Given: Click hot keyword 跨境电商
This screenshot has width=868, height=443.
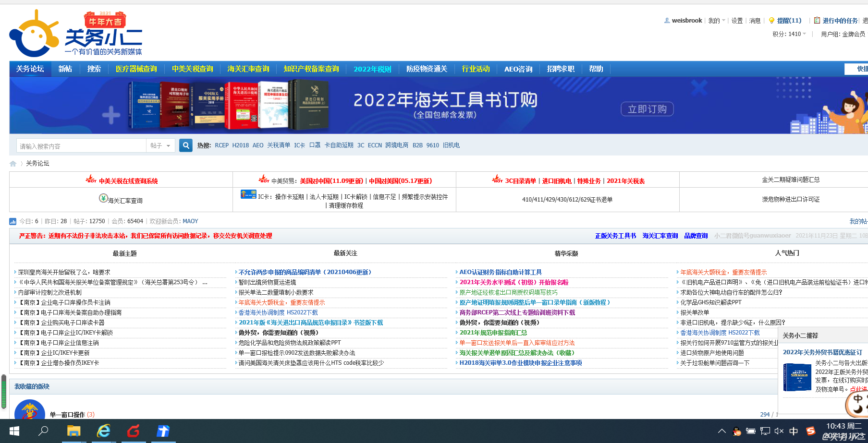Looking at the screenshot, I should coord(397,145).
